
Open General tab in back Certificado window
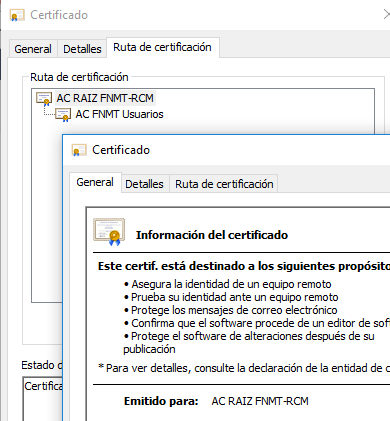33,49
